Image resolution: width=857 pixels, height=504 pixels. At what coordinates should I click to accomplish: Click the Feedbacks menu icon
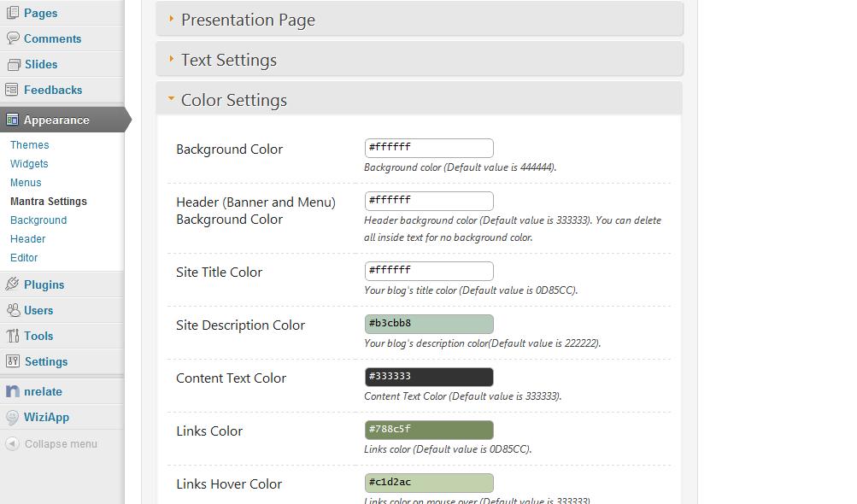(x=12, y=90)
